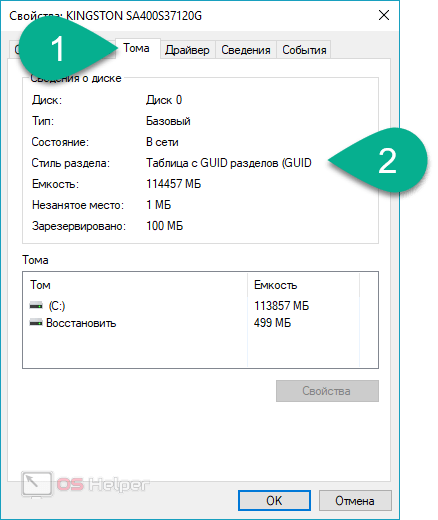Image resolution: width=438 pixels, height=520 pixels.
Task: Click the 113857 МБ capacity cell
Action: [282, 306]
